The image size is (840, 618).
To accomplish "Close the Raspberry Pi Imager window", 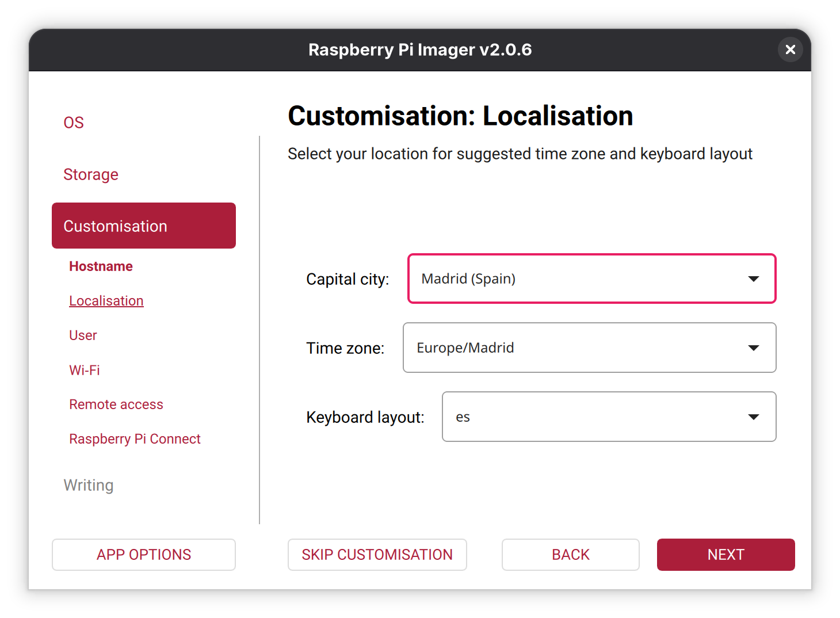I will point(790,49).
